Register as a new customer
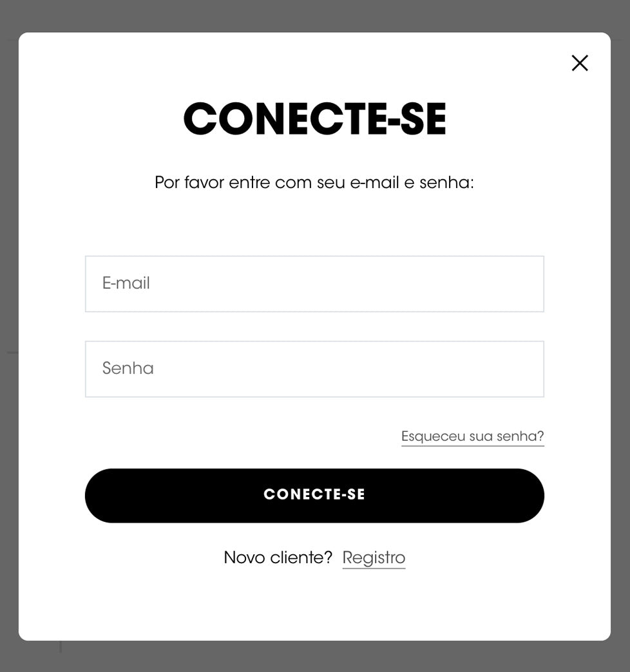630x672 pixels. pyautogui.click(x=374, y=557)
